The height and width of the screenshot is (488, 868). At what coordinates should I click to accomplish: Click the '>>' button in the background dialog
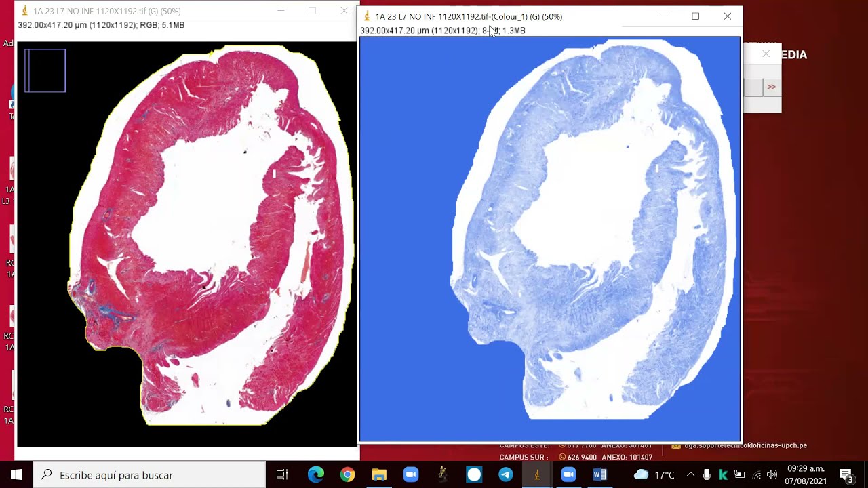[x=771, y=87]
